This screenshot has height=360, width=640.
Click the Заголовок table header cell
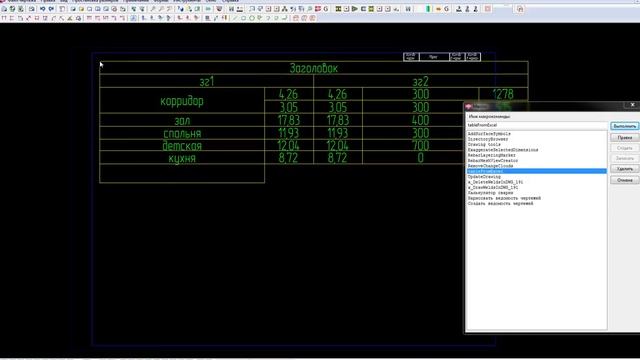[314, 68]
